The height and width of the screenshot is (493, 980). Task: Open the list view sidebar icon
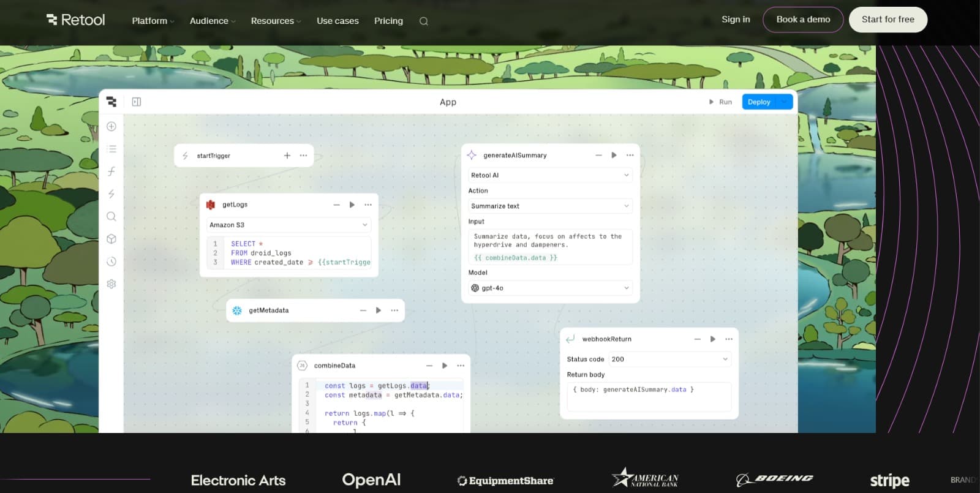[x=111, y=149]
